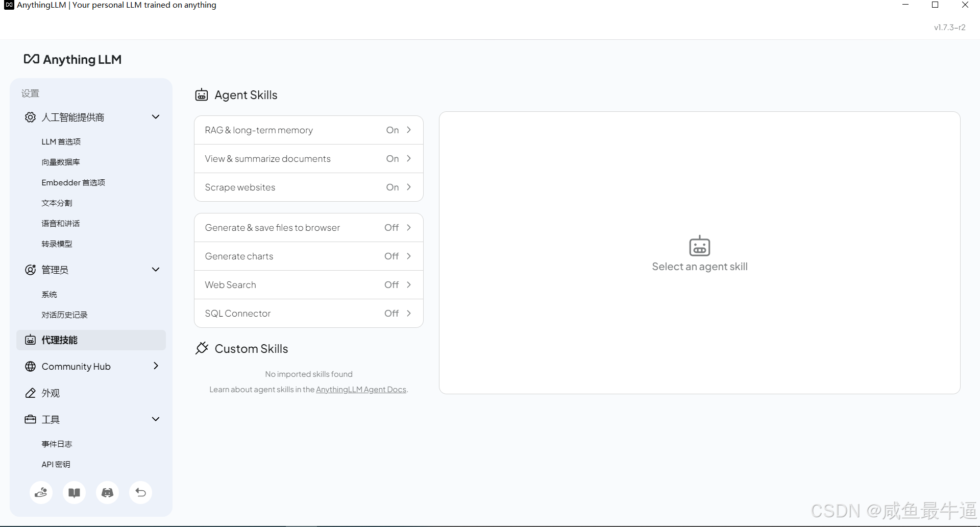Select the View & summarize documents skill

pyautogui.click(x=309, y=159)
